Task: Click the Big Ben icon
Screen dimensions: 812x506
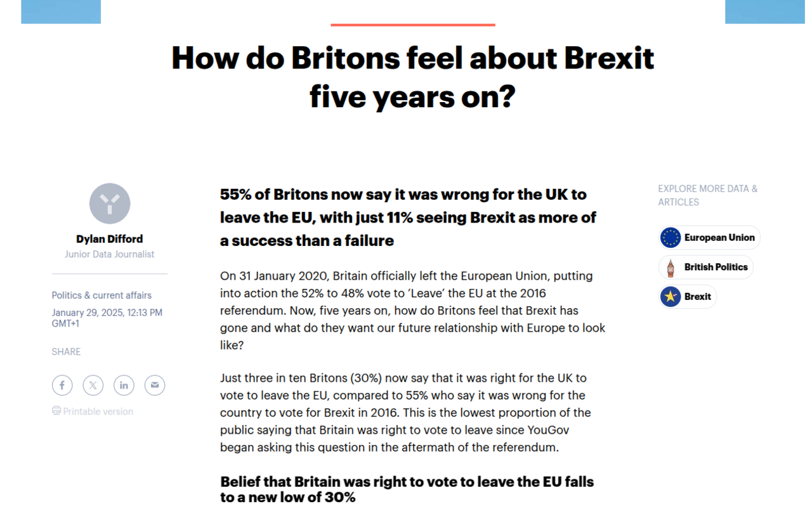Action: point(671,268)
